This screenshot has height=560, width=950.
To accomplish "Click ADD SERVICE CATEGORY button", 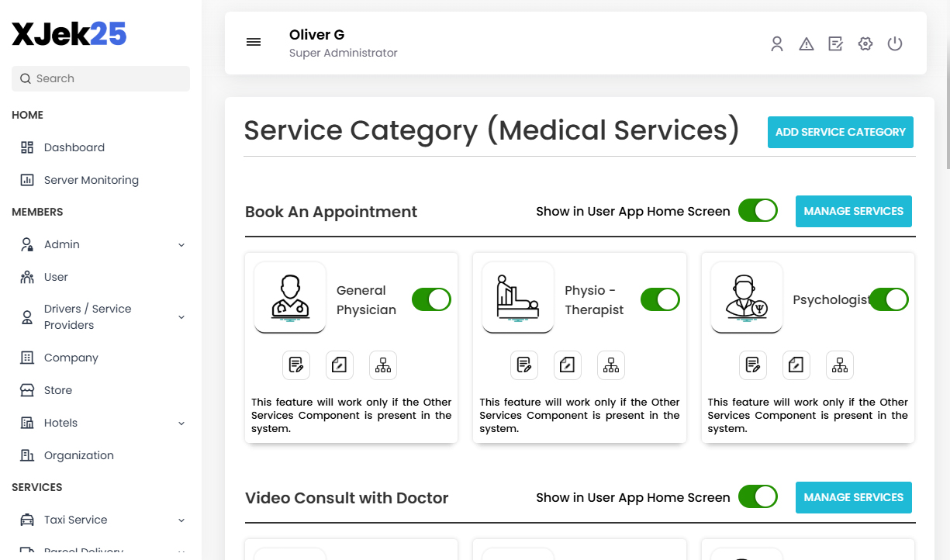I will [840, 132].
